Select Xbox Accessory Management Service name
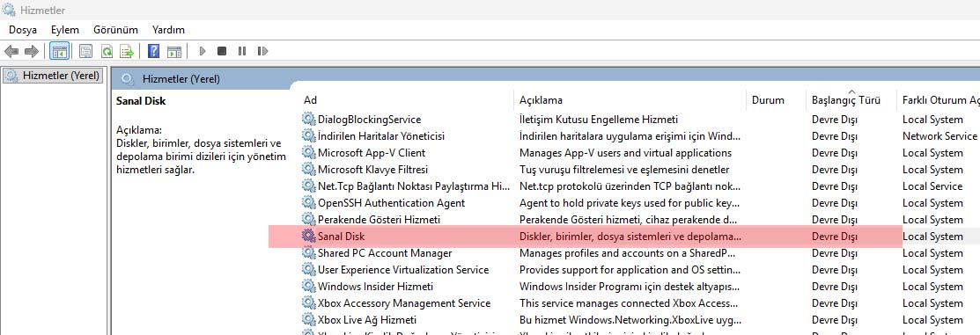The width and height of the screenshot is (980, 335). point(404,303)
